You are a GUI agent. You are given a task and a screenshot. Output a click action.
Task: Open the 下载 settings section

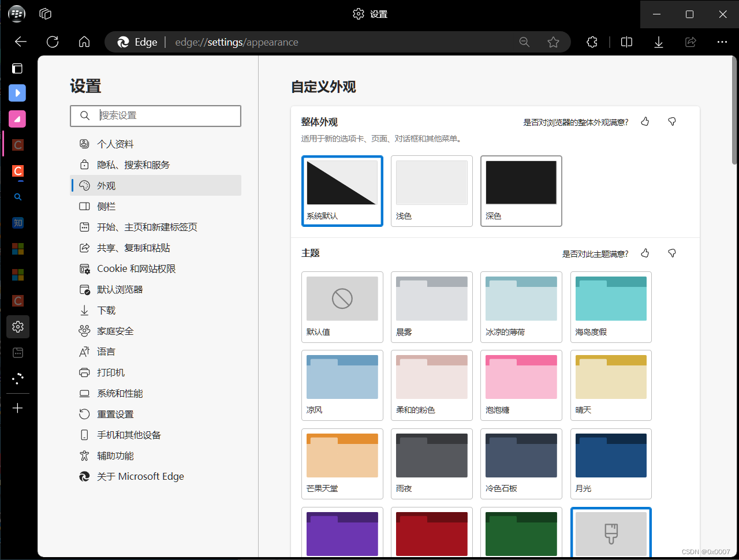click(155, 310)
